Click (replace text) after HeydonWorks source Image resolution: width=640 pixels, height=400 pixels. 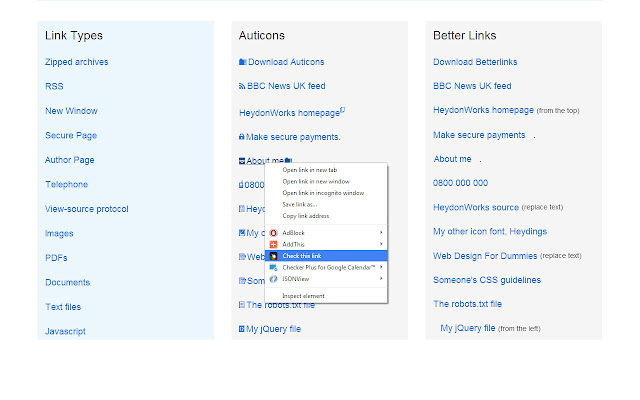(x=542, y=207)
